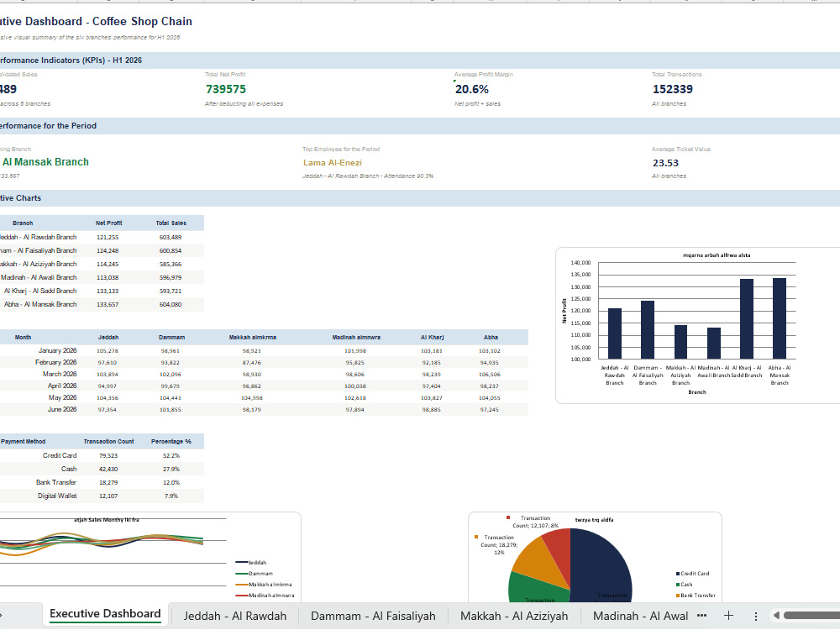Show more sheet tabs via the ellipsis icon
The height and width of the screenshot is (630, 840).
[702, 616]
